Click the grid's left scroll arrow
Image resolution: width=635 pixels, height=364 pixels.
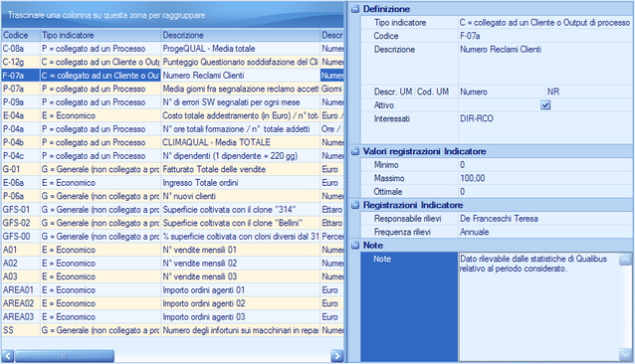8,356
